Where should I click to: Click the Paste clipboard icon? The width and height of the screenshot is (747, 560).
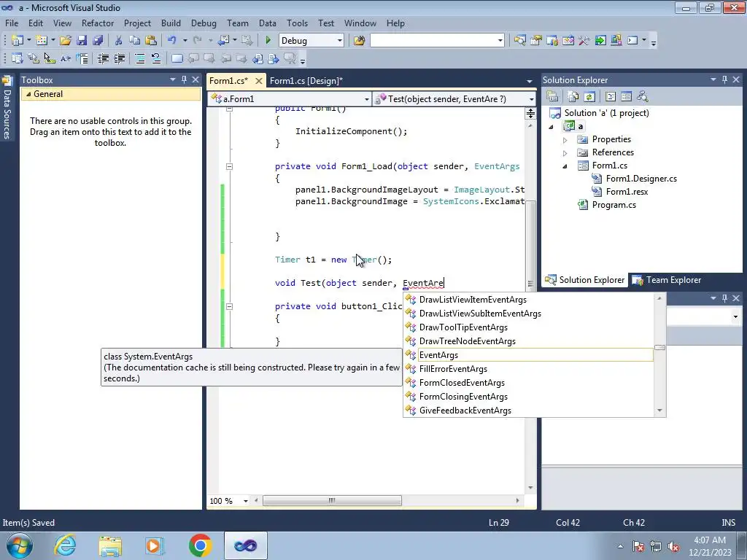coord(151,41)
